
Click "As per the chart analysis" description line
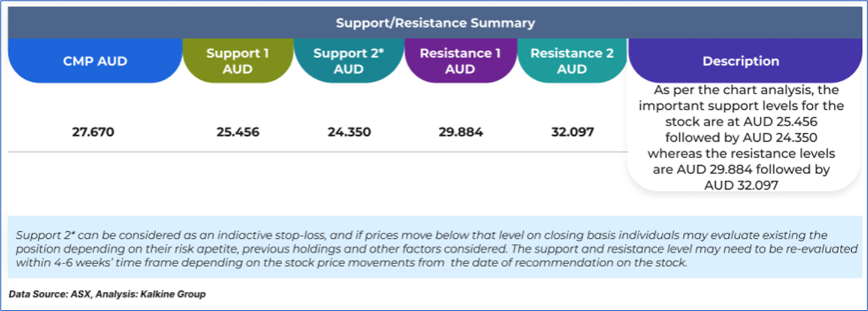click(741, 90)
